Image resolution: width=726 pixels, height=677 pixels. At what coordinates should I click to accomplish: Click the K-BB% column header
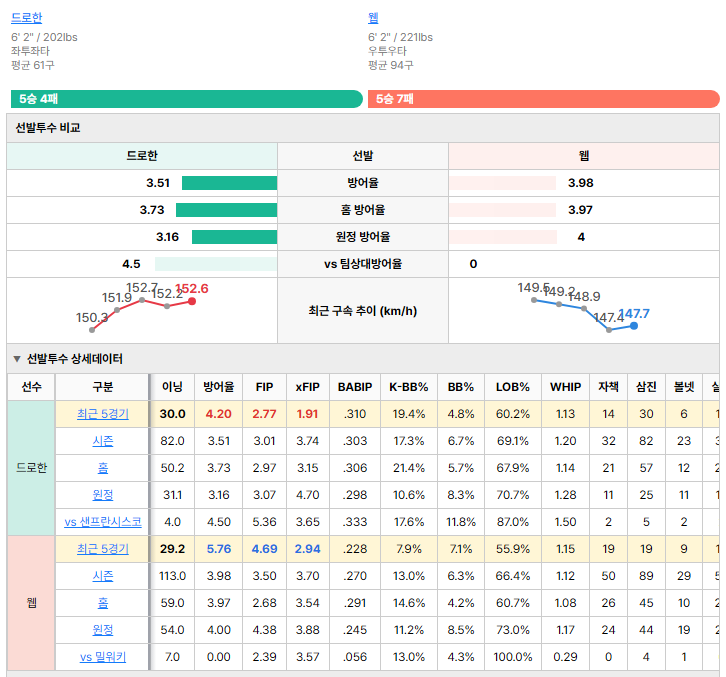(x=409, y=387)
